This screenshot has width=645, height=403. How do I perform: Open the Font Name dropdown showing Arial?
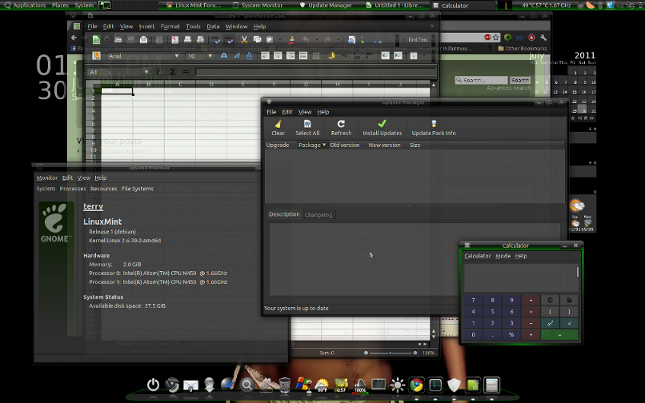176,56
